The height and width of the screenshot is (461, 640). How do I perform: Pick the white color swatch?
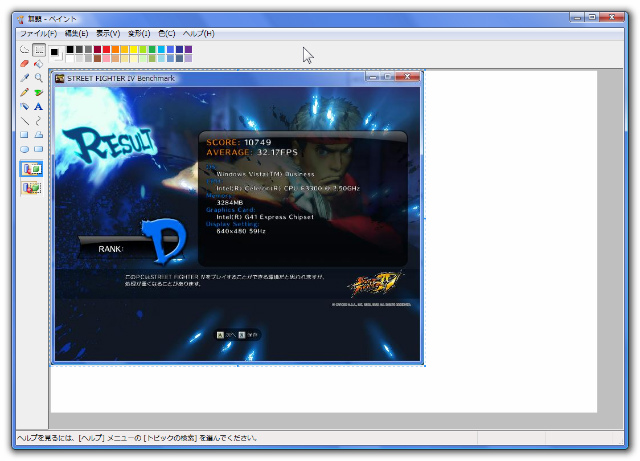(70, 58)
